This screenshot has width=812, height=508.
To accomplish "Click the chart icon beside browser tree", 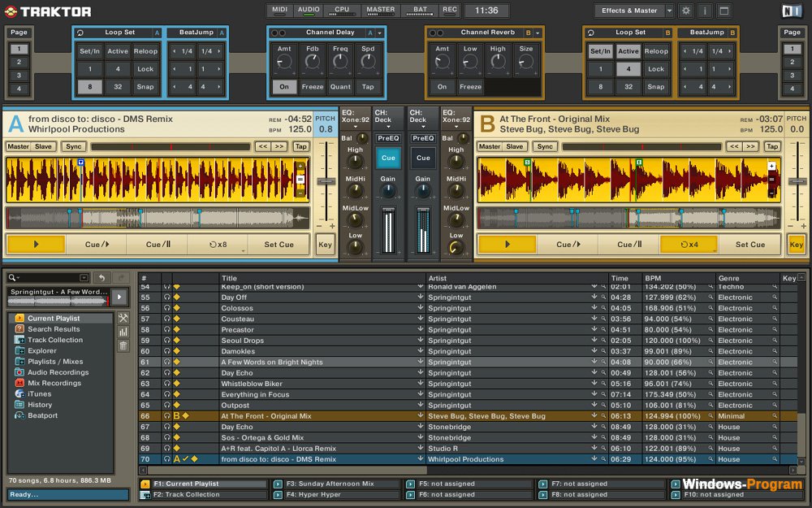I will [123, 332].
